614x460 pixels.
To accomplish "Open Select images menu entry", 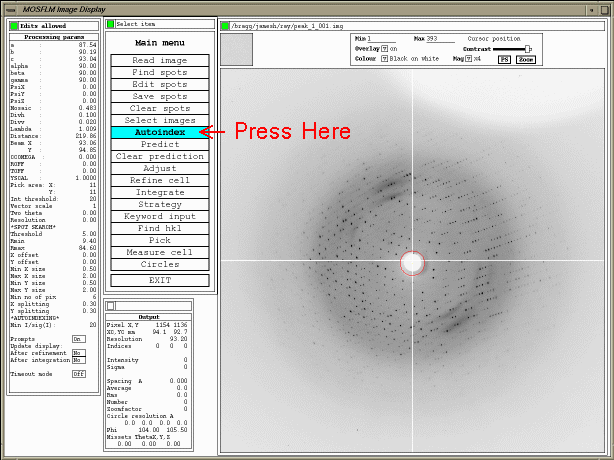I will point(160,120).
